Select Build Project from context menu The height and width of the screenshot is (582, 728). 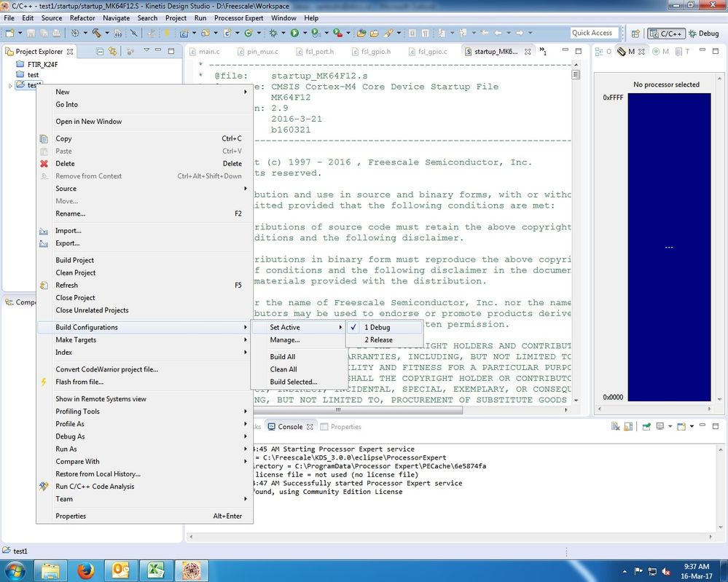pos(144,260)
